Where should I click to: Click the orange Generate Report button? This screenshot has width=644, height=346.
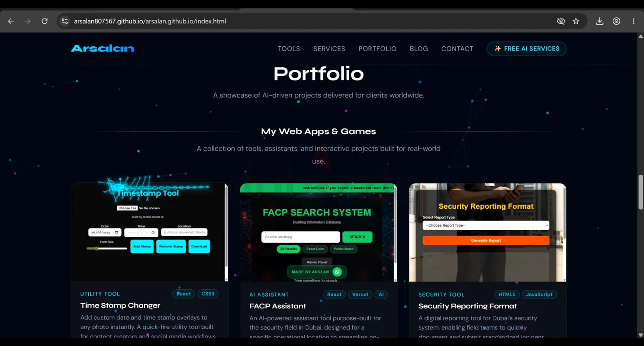(486, 240)
